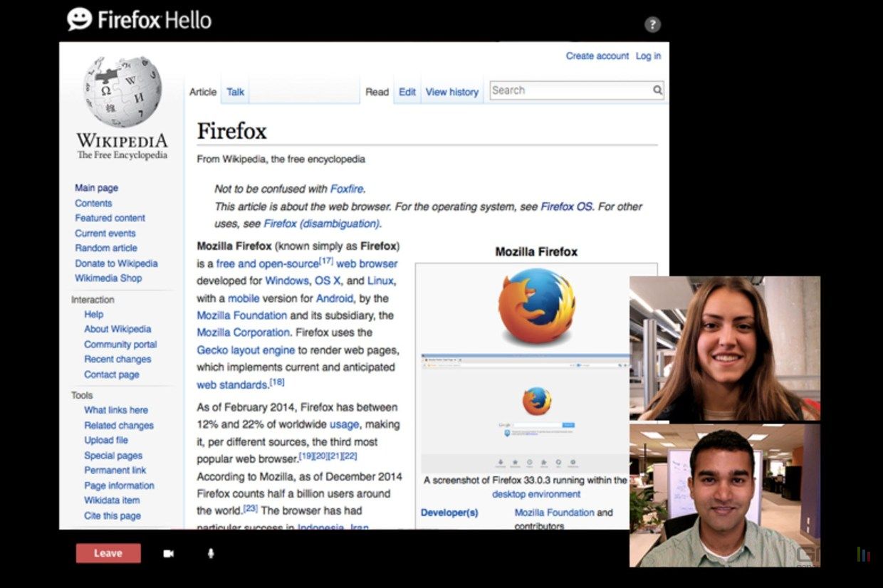Click the search magnifier icon

point(657,90)
